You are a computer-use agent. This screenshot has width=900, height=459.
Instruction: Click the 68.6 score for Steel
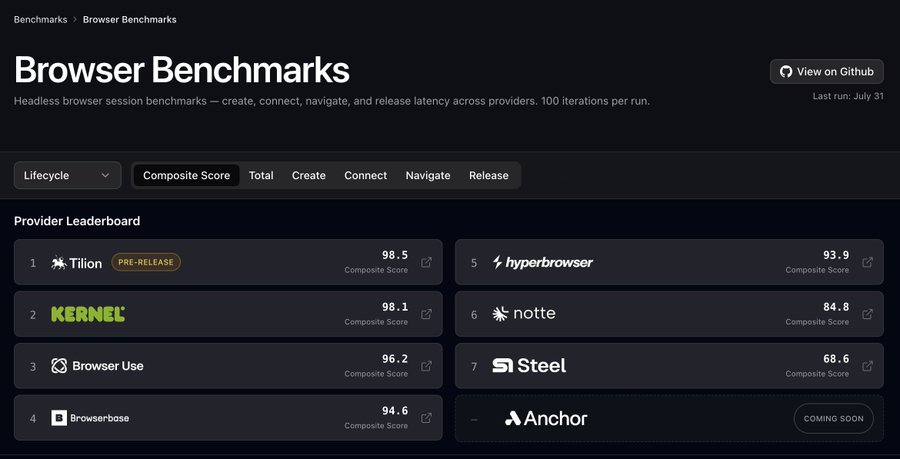pyautogui.click(x=836, y=359)
